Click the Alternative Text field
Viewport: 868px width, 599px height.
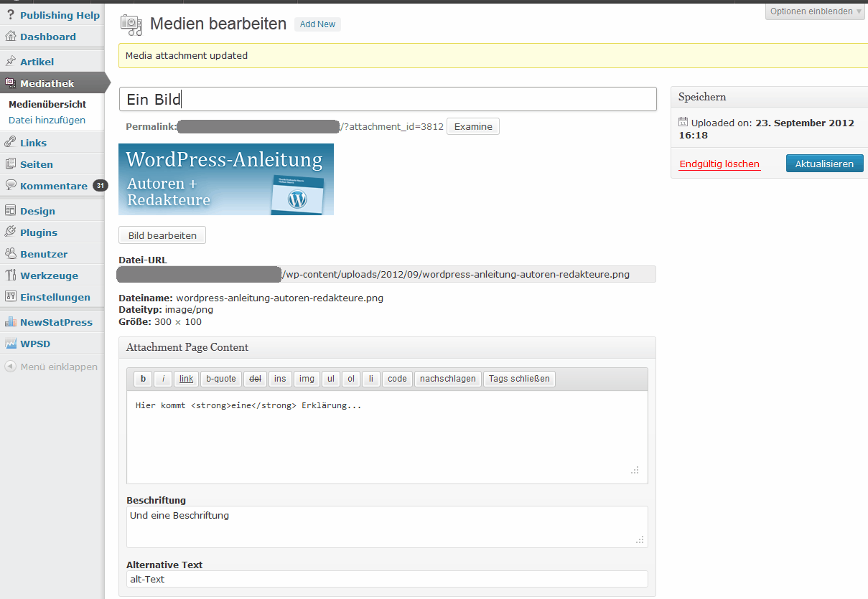387,579
